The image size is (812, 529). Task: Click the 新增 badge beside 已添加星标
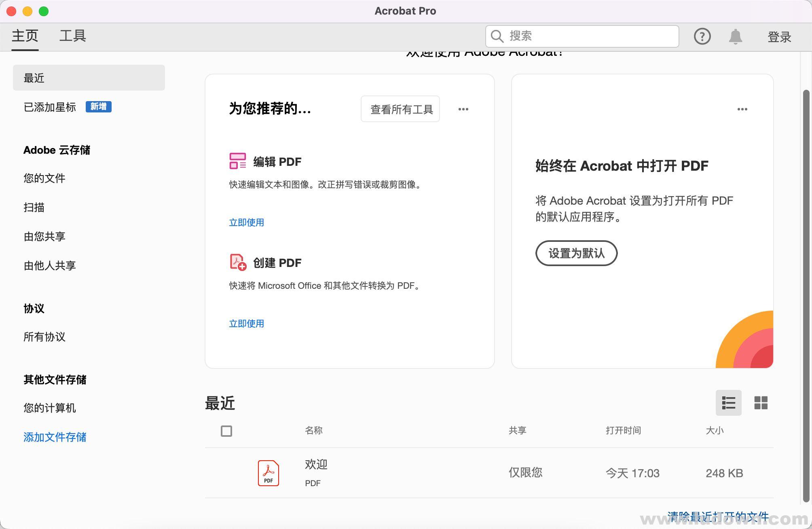(x=99, y=107)
